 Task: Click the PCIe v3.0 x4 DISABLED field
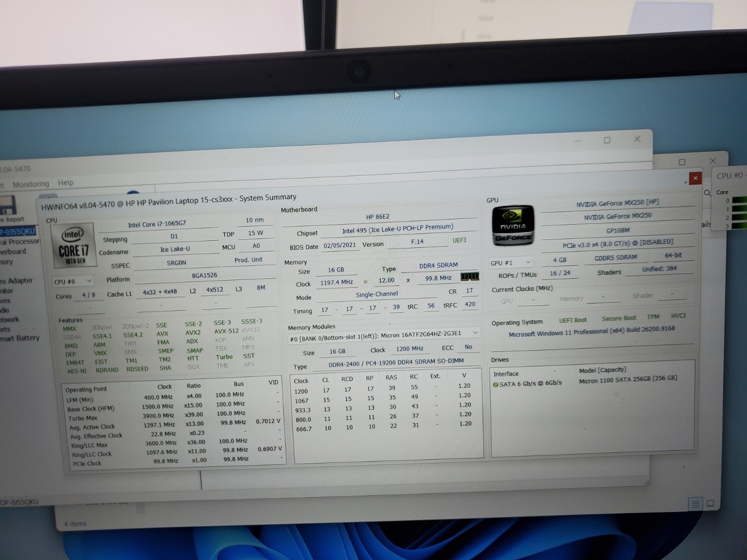pos(618,244)
